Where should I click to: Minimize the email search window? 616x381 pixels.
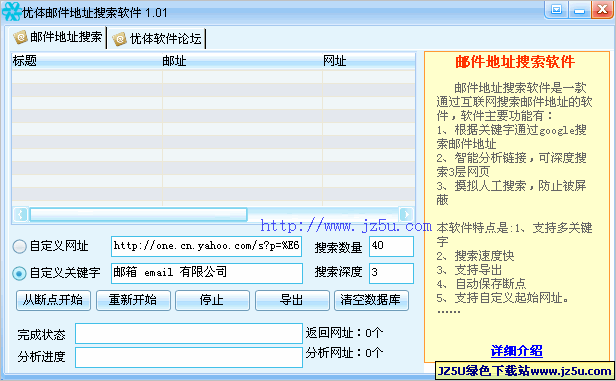coord(579,10)
